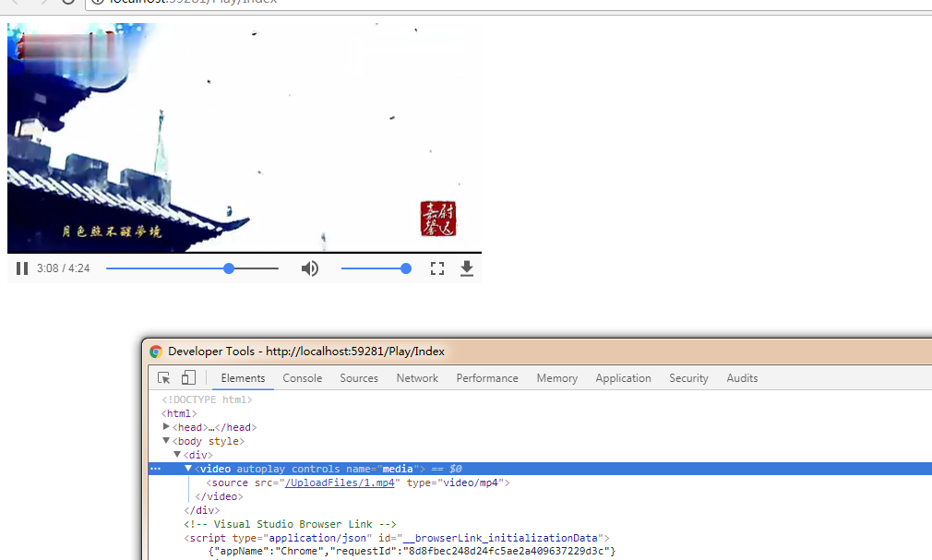Open the Performance tab
The width and height of the screenshot is (932, 560).
pos(487,378)
